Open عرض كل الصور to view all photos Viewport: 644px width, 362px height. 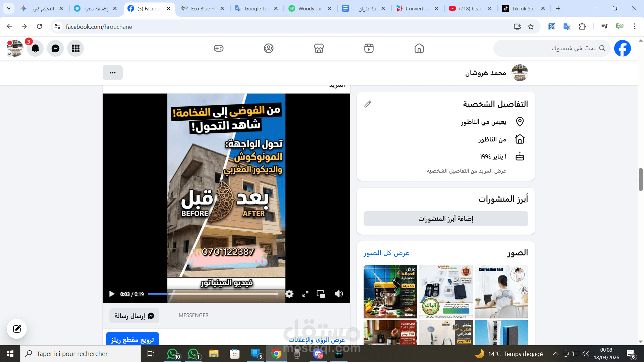point(386,253)
